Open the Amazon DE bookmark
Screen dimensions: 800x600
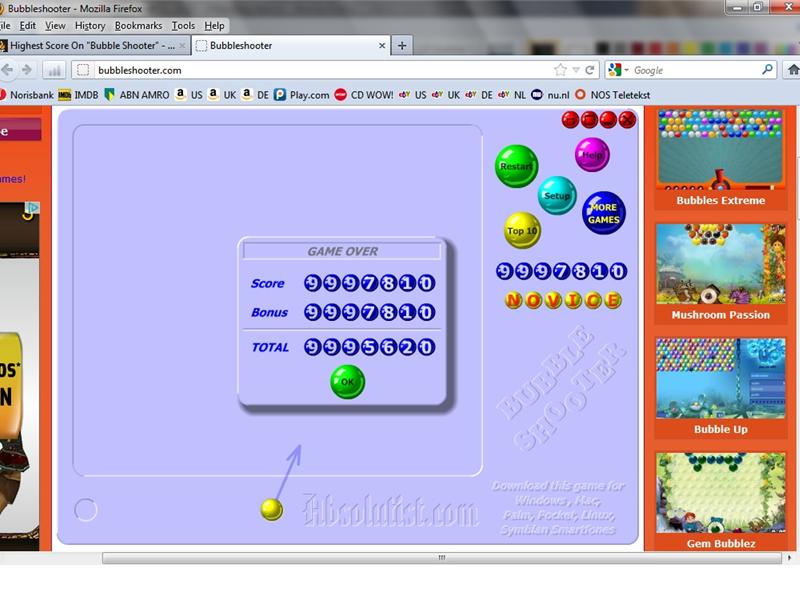point(255,95)
